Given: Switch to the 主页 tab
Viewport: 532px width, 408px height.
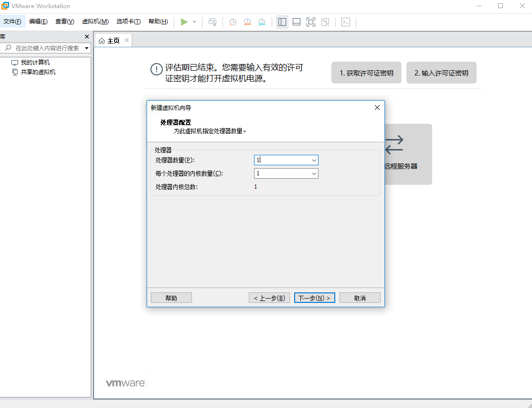Looking at the screenshot, I should pos(113,41).
